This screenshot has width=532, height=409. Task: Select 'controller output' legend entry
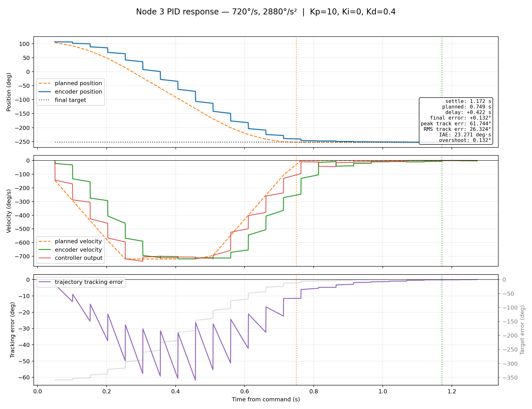[x=71, y=258]
